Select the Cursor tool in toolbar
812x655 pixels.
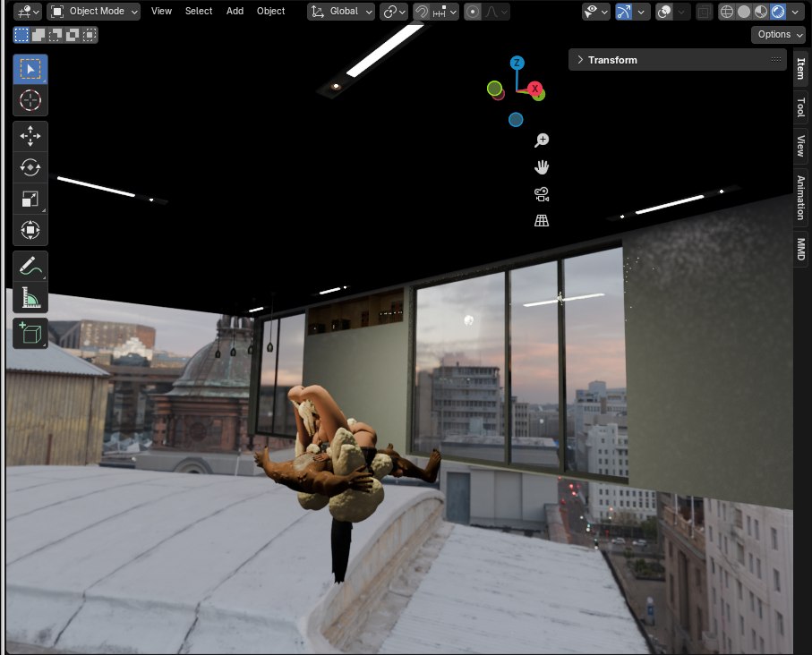pyautogui.click(x=30, y=100)
